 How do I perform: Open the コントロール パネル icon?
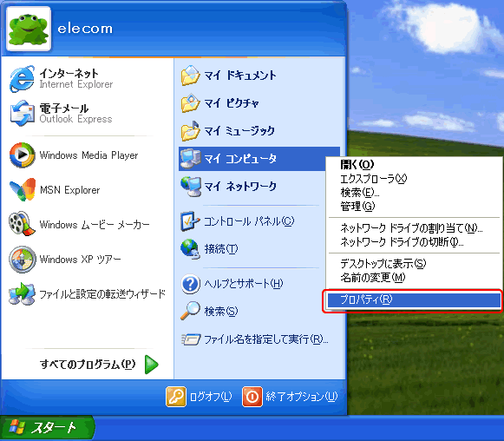(x=190, y=221)
